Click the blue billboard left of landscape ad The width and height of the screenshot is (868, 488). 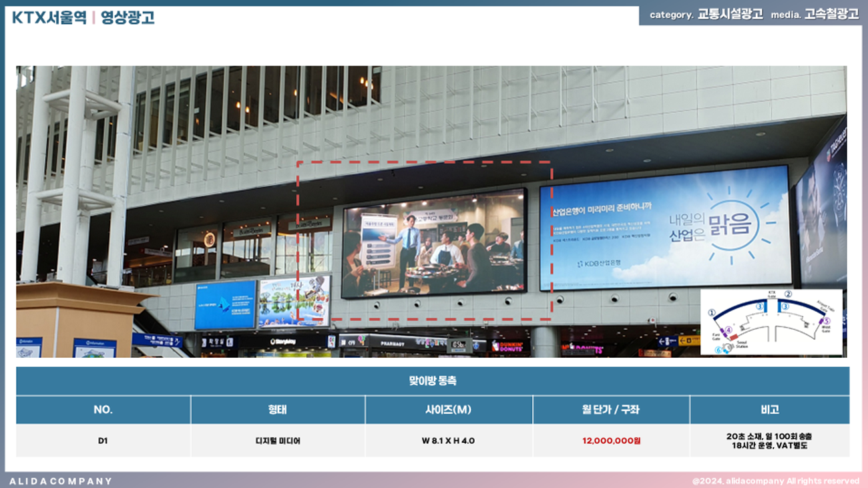[x=225, y=304]
